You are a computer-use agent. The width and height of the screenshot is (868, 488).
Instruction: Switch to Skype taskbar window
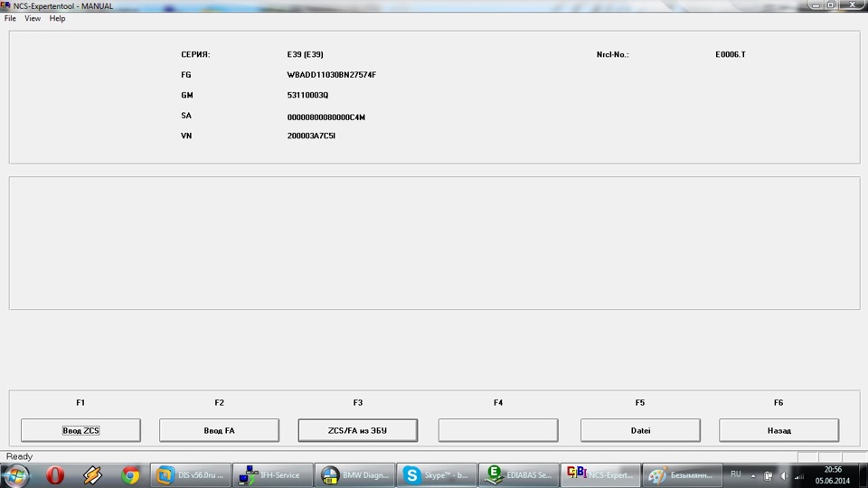pyautogui.click(x=437, y=476)
